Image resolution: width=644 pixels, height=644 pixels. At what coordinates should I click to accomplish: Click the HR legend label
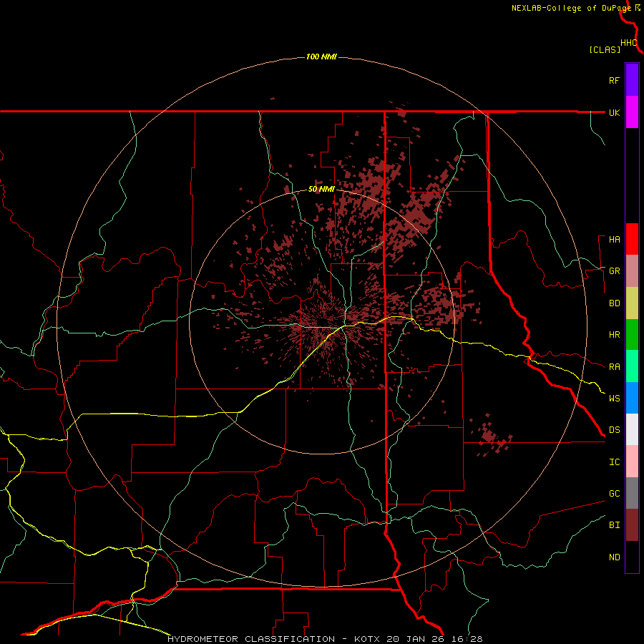point(614,335)
